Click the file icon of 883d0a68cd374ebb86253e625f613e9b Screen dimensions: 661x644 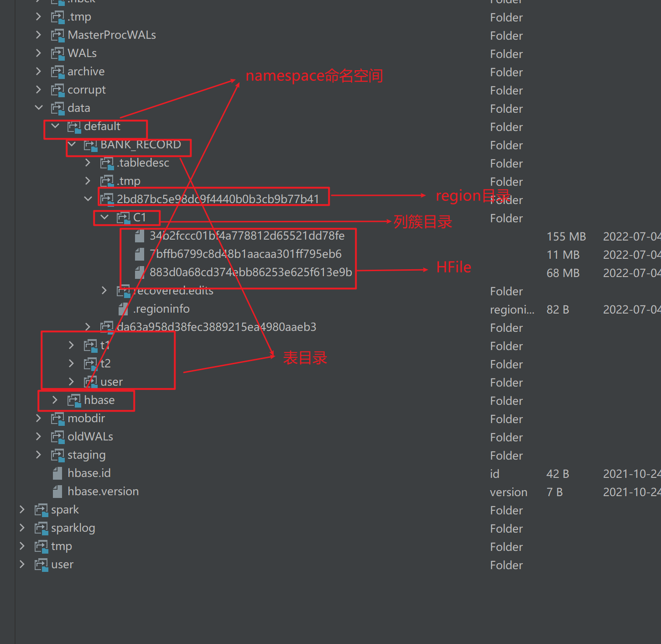tap(140, 272)
